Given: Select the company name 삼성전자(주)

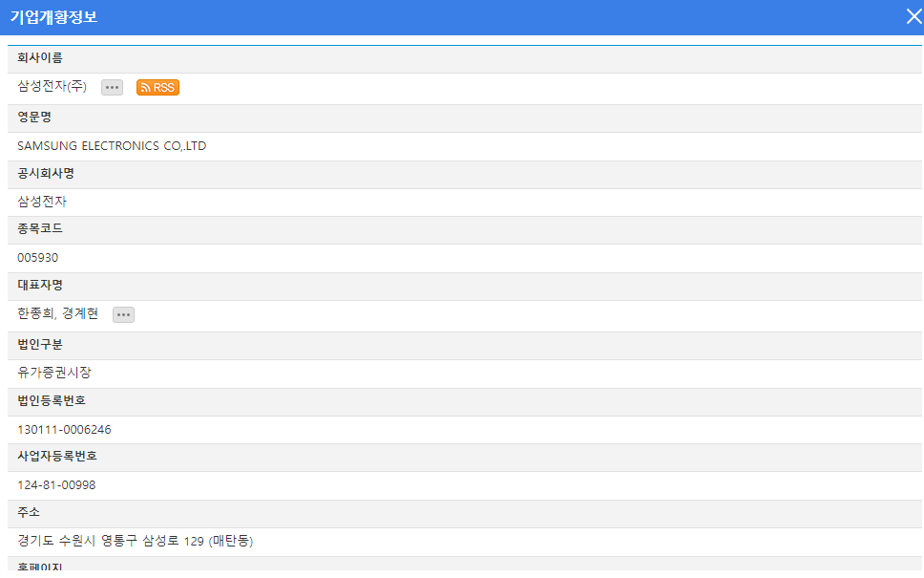Looking at the screenshot, I should 52,87.
